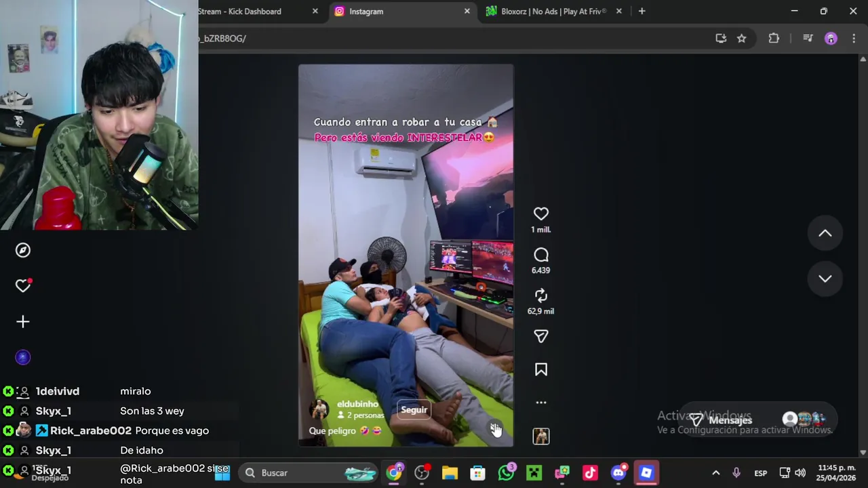The image size is (868, 488).
Task: Click the chat message 'De idaho'
Action: [142, 450]
